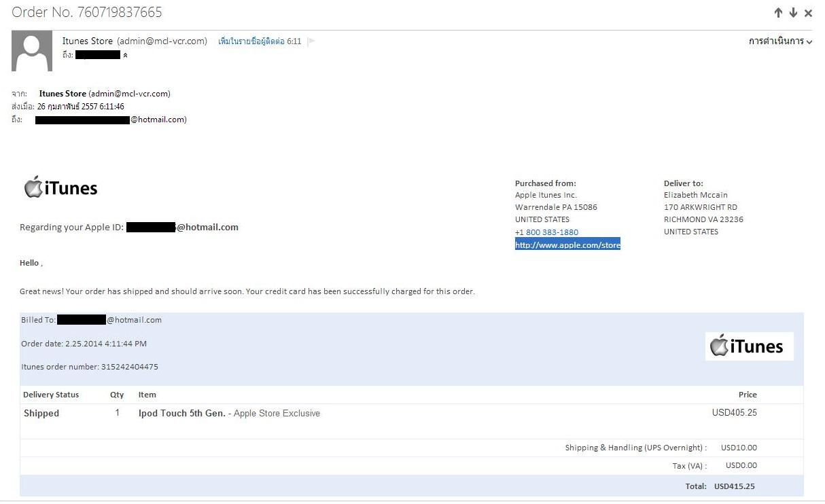The height and width of the screenshot is (504, 825).
Task: Click the iTunes logo at top left
Action: pos(60,188)
